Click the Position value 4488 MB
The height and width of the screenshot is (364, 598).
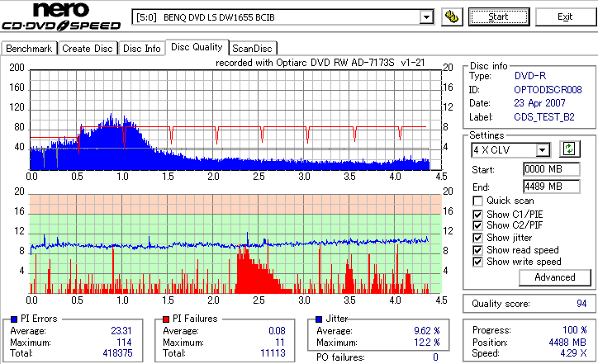pos(567,343)
